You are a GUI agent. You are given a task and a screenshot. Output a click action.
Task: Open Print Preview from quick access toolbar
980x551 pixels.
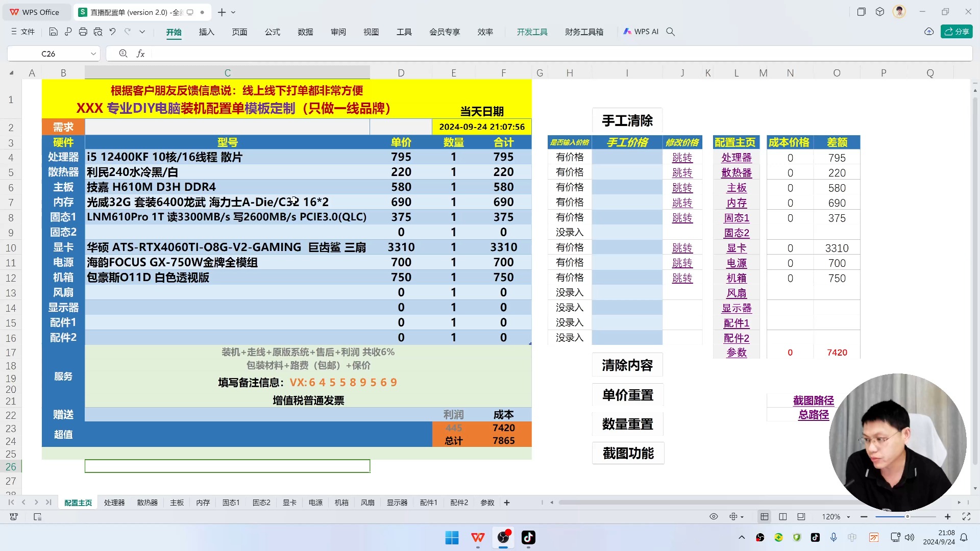click(97, 32)
